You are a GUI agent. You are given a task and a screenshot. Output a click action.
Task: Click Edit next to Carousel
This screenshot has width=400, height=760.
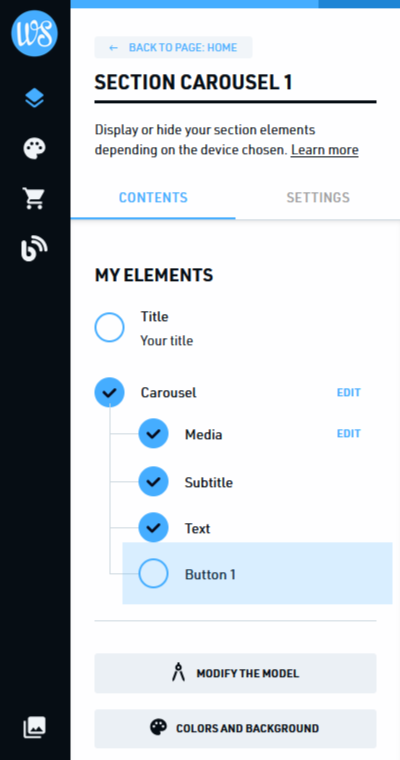[x=349, y=393]
